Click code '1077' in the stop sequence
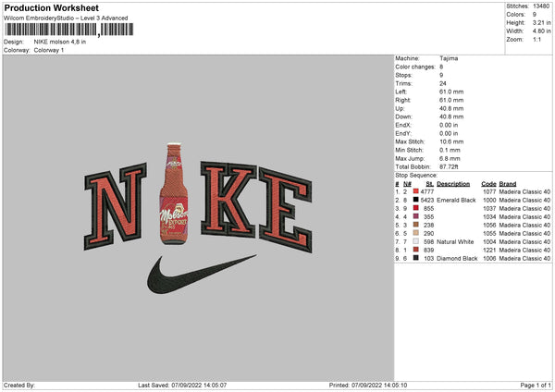 click(x=489, y=191)
